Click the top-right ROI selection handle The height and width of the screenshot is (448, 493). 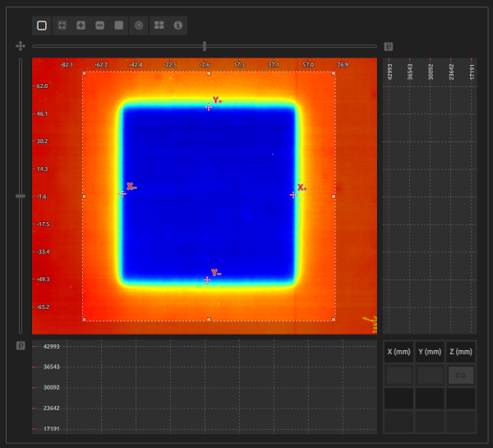[334, 73]
